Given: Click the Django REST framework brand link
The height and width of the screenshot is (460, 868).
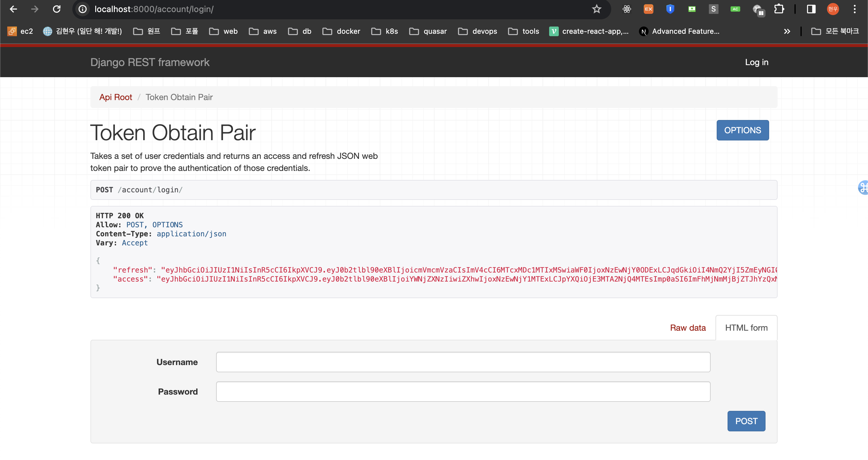Looking at the screenshot, I should 150,62.
